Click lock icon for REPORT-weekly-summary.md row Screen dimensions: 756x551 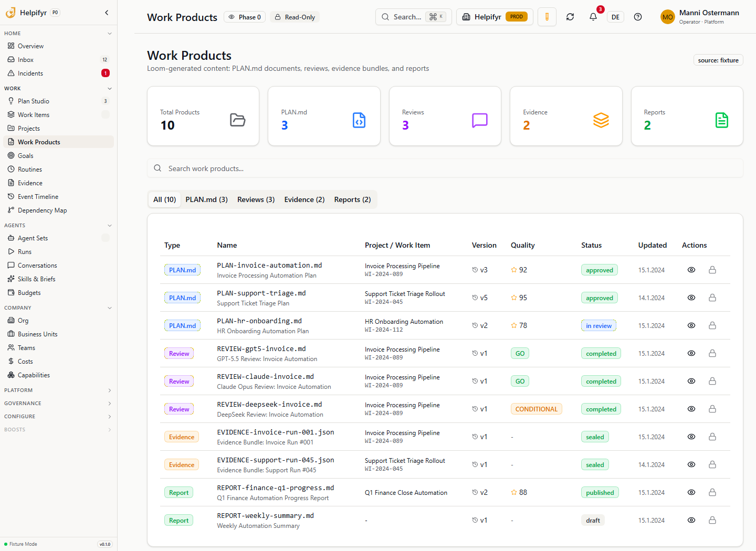tap(712, 520)
